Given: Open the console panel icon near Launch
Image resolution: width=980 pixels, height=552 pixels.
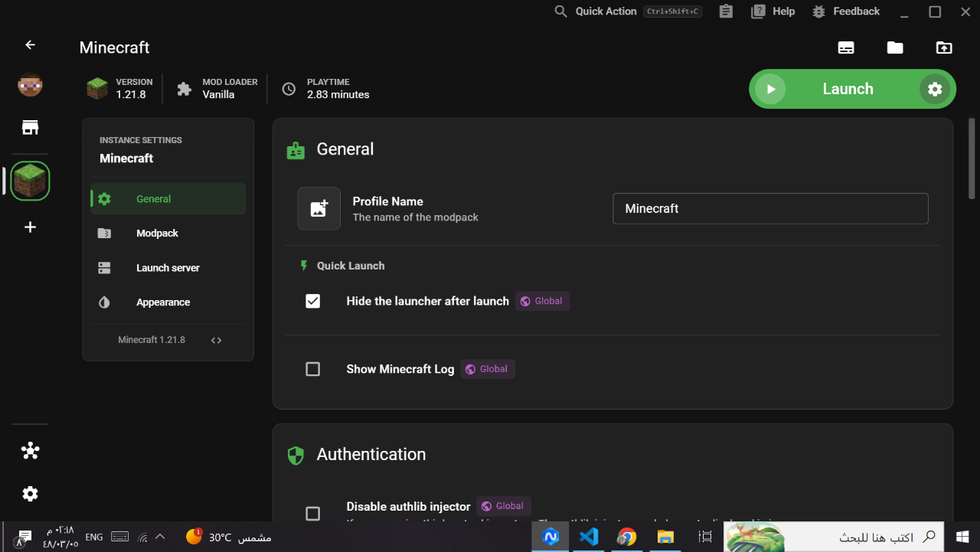Looking at the screenshot, I should pyautogui.click(x=846, y=47).
